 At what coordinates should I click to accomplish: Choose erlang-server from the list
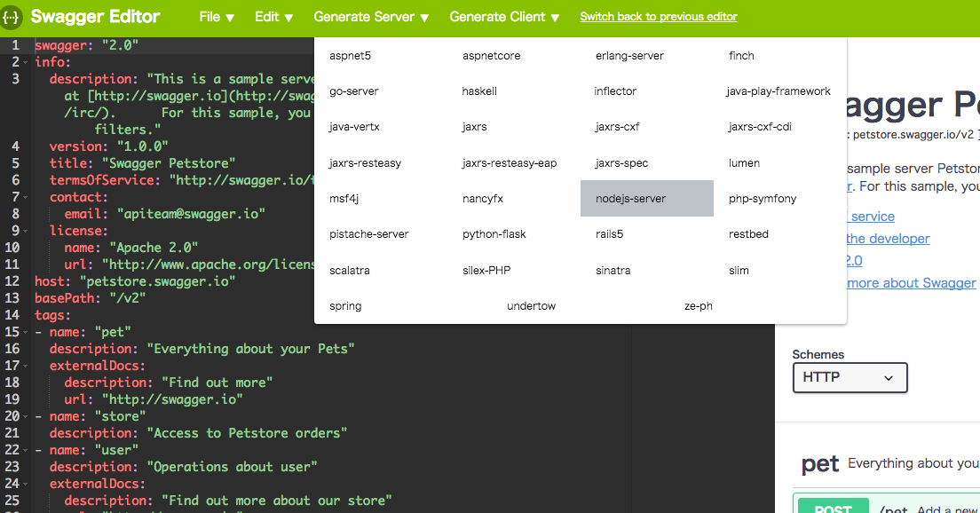(x=629, y=56)
